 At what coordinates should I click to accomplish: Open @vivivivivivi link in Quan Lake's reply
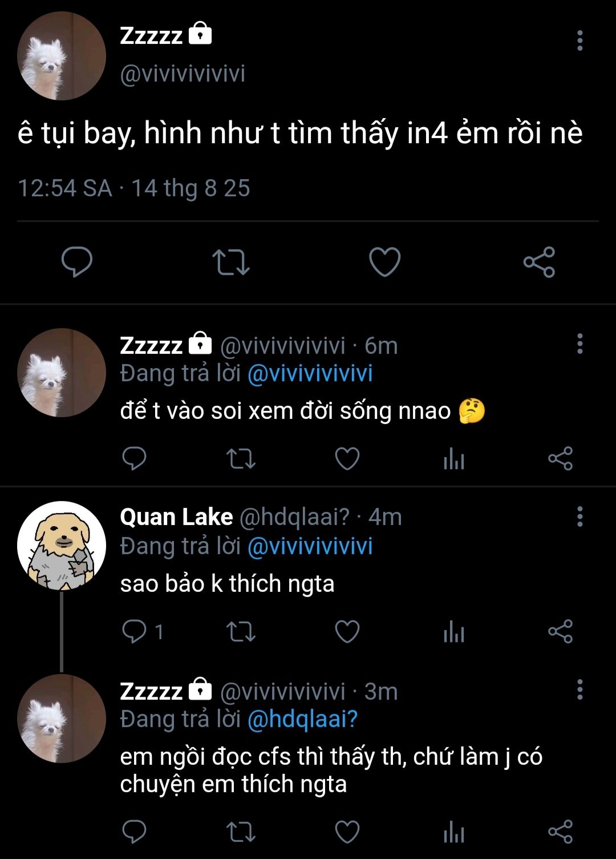[x=310, y=546]
